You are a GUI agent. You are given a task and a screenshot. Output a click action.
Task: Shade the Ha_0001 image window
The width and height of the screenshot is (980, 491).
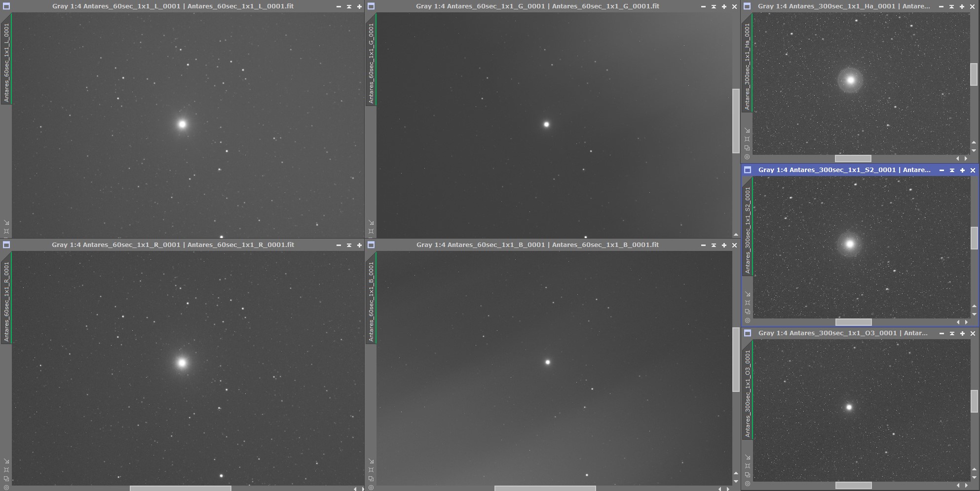[951, 6]
